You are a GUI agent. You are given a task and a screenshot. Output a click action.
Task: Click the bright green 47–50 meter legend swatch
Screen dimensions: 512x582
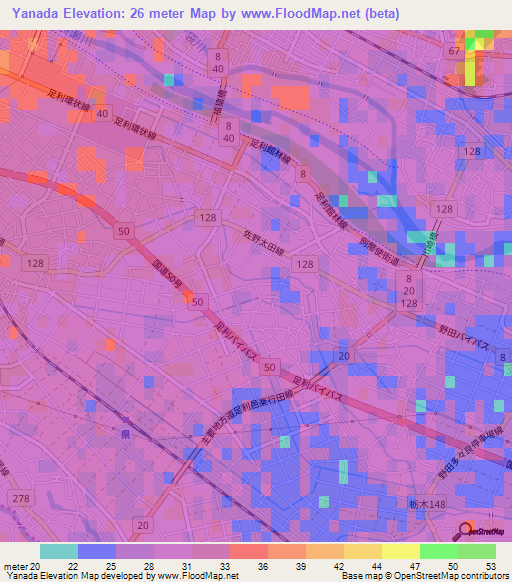click(x=439, y=551)
